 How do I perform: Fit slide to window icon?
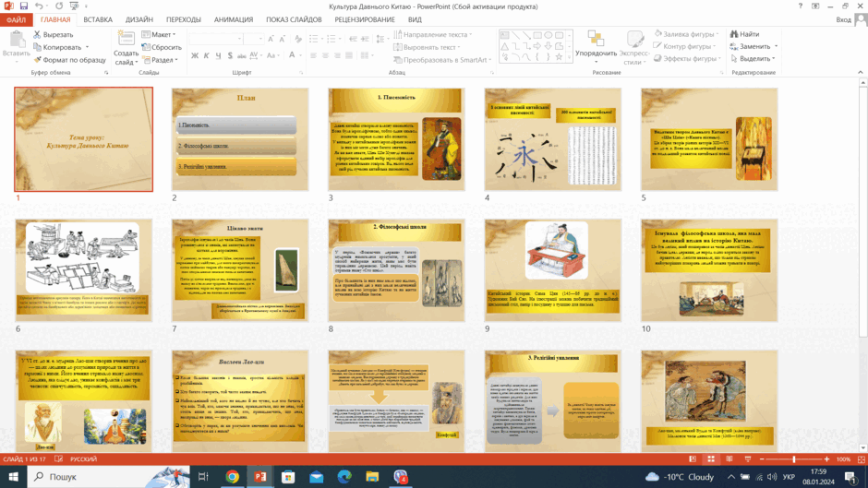(x=862, y=459)
